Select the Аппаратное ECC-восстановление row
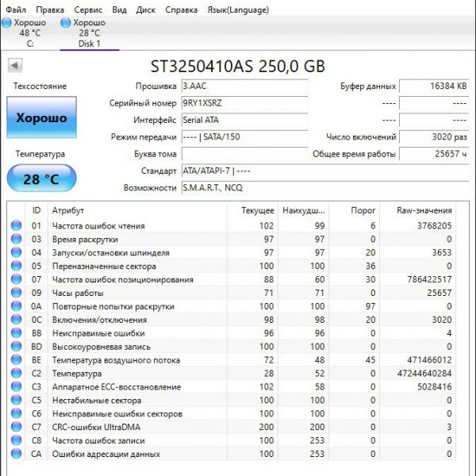476x476 pixels. point(232,387)
